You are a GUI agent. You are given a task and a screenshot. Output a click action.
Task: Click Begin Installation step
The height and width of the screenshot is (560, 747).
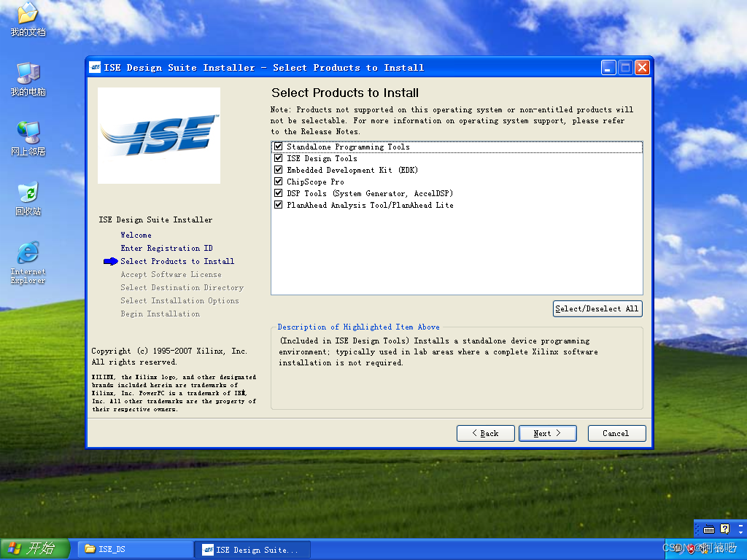(x=160, y=314)
